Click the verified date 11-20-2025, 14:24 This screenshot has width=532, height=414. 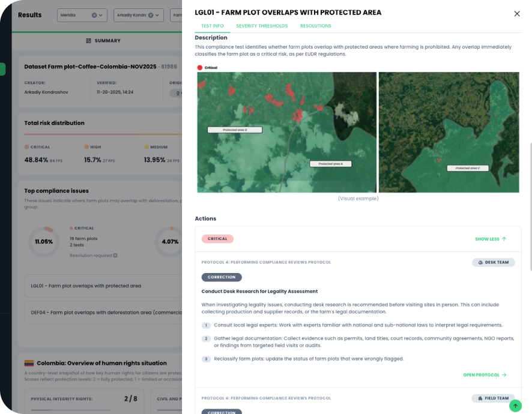(115, 92)
